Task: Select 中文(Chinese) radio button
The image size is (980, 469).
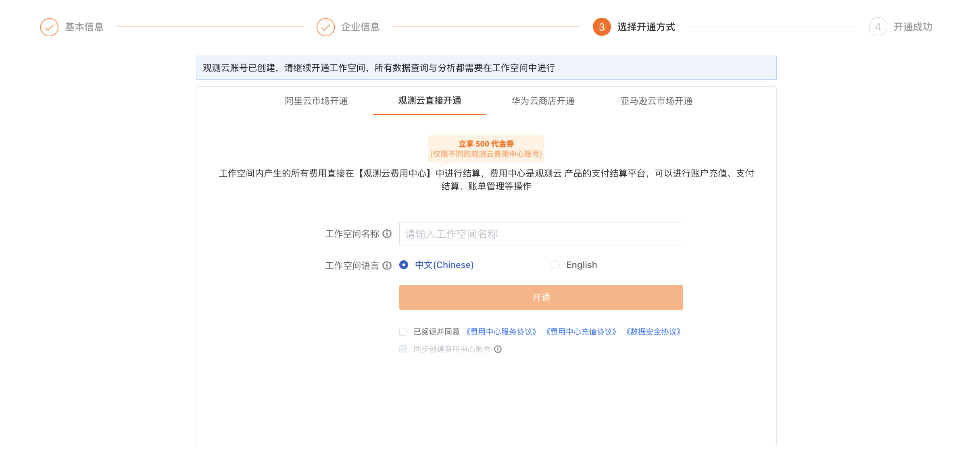Action: click(404, 265)
